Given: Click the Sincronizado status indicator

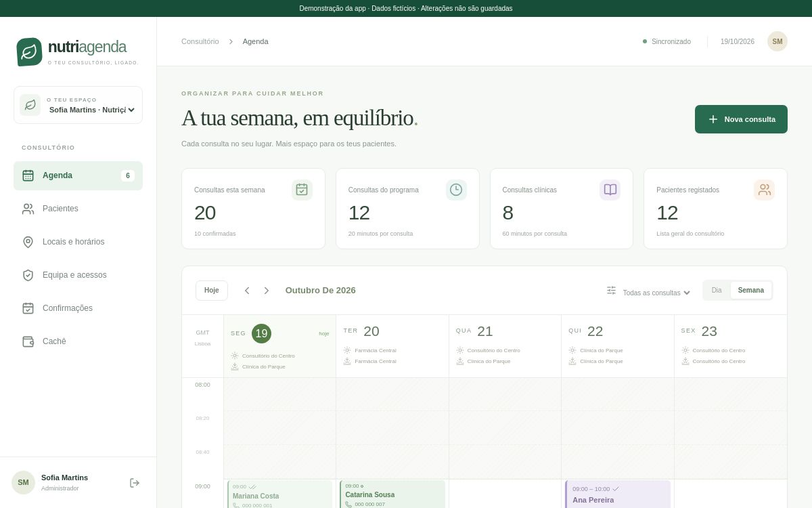Looking at the screenshot, I should [x=667, y=41].
